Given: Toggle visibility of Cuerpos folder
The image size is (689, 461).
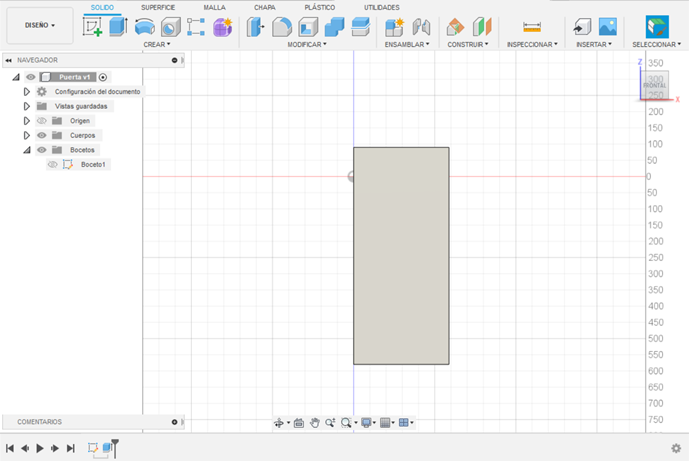Looking at the screenshot, I should point(42,135).
